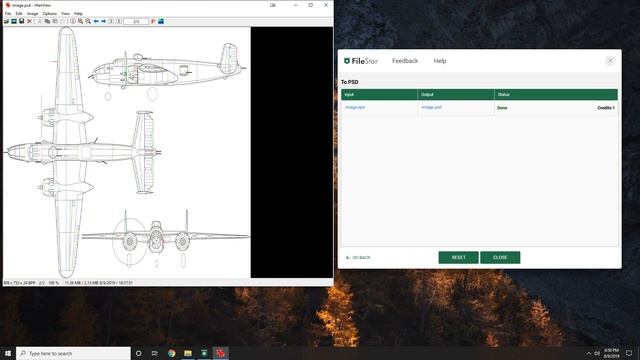Open Google Chrome from the taskbar
Viewport: 640px width, 360px height.
[x=171, y=353]
